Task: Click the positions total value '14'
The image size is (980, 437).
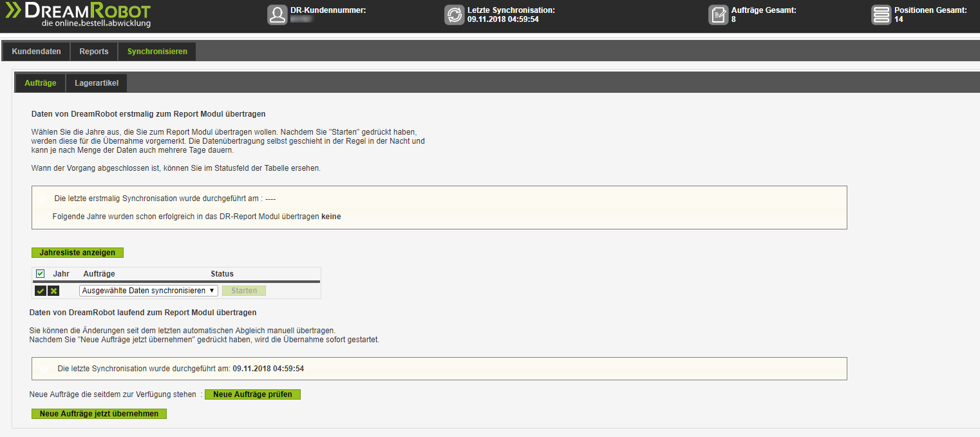Action: coord(899,19)
